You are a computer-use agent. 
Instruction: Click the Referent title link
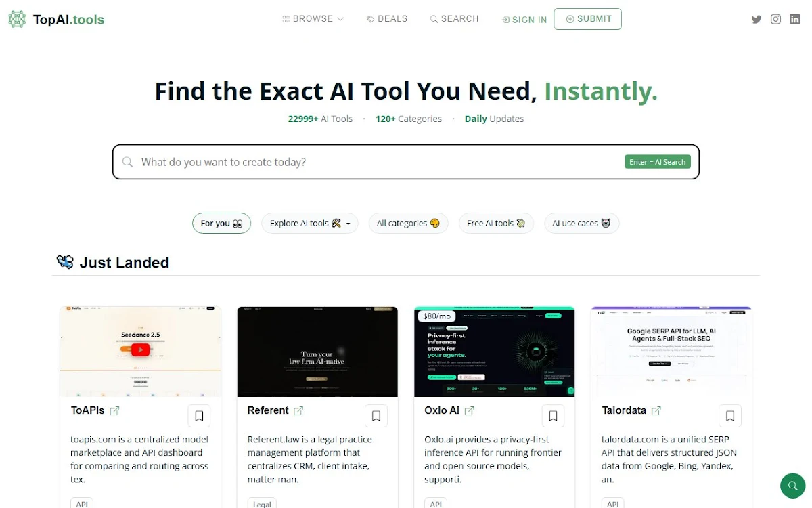tap(268, 410)
